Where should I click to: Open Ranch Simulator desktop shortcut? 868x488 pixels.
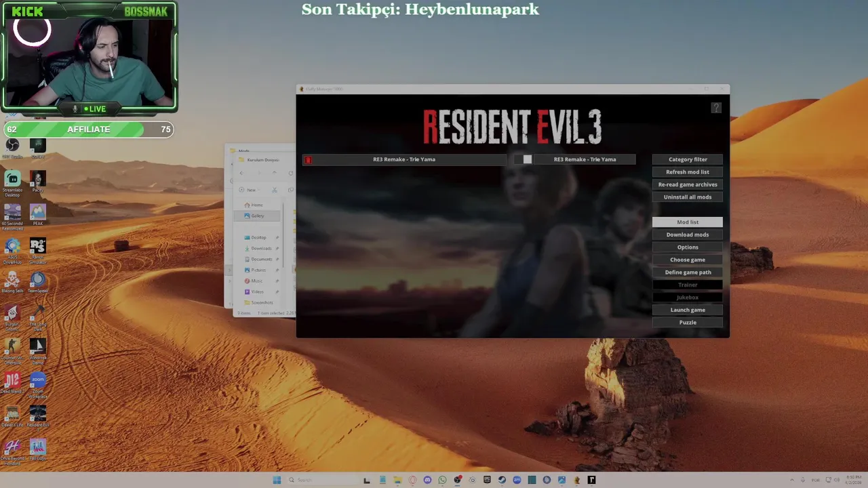pos(37,250)
